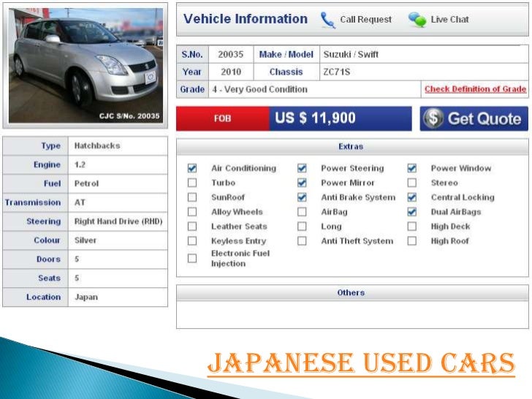Click the empty Others content box
This screenshot has width=532, height=399.
coord(352,314)
